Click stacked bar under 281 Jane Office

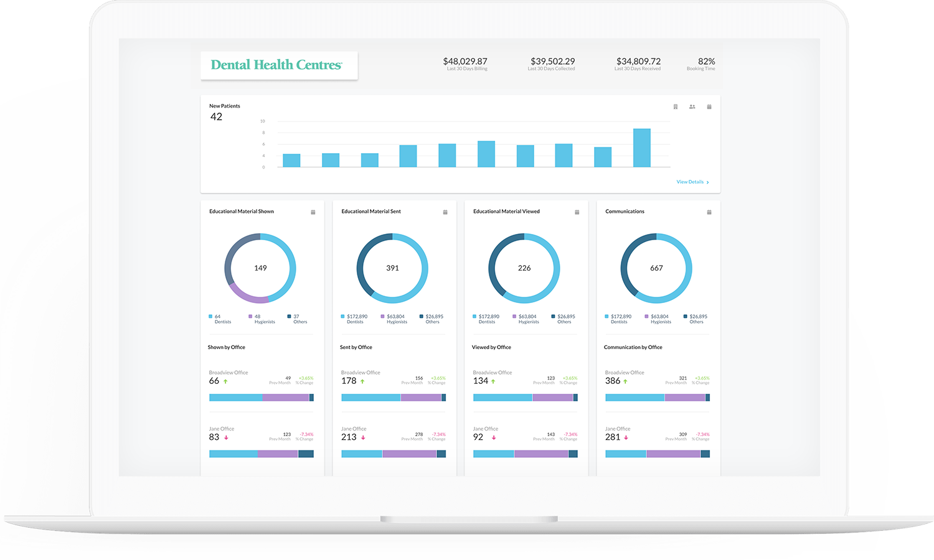(x=658, y=454)
